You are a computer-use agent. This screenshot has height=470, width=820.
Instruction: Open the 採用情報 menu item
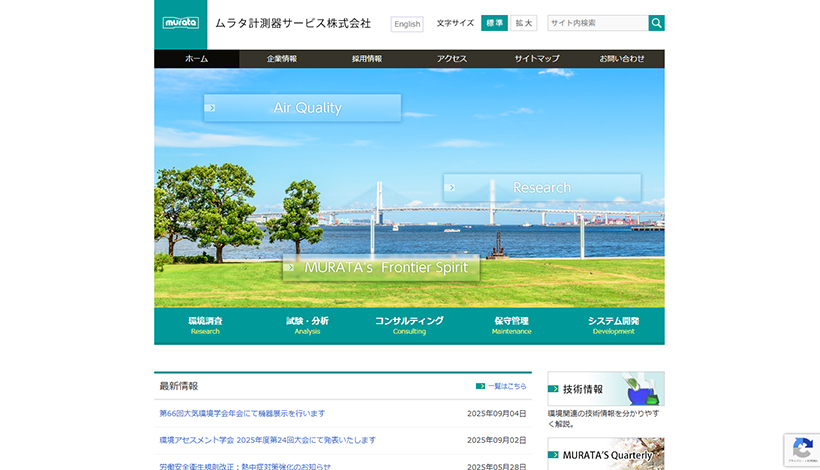coord(367,59)
